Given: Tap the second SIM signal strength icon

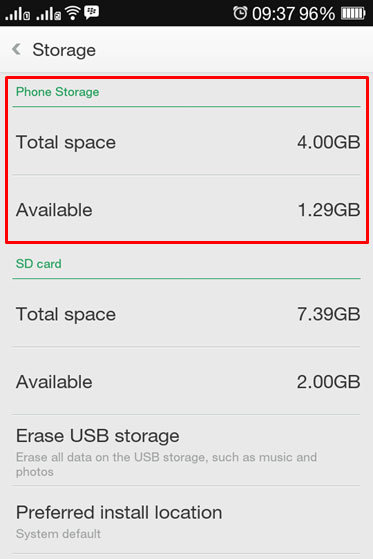Looking at the screenshot, I should tap(48, 14).
